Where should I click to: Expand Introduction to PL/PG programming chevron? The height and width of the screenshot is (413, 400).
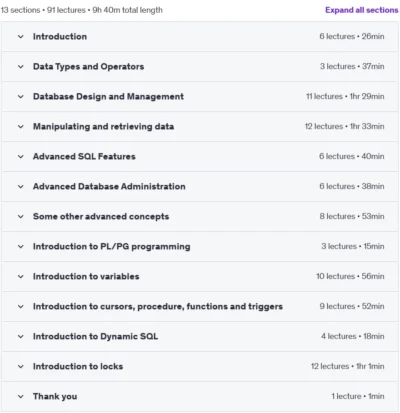coord(21,247)
